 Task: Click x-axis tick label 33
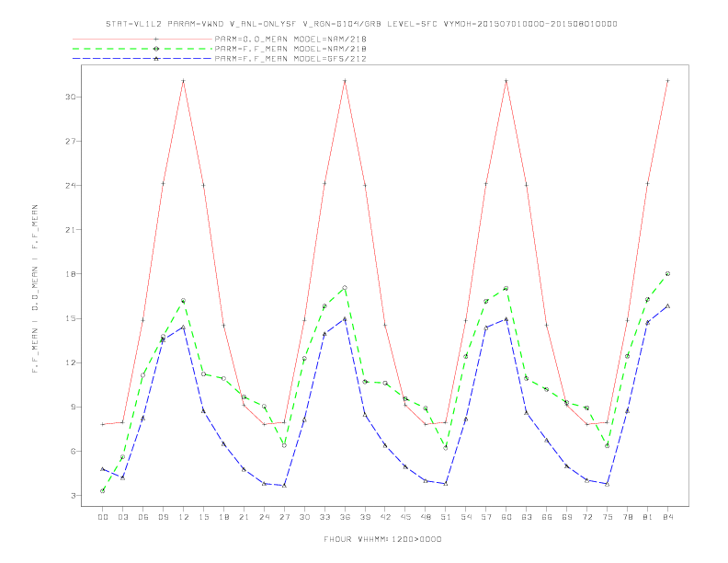pos(324,517)
